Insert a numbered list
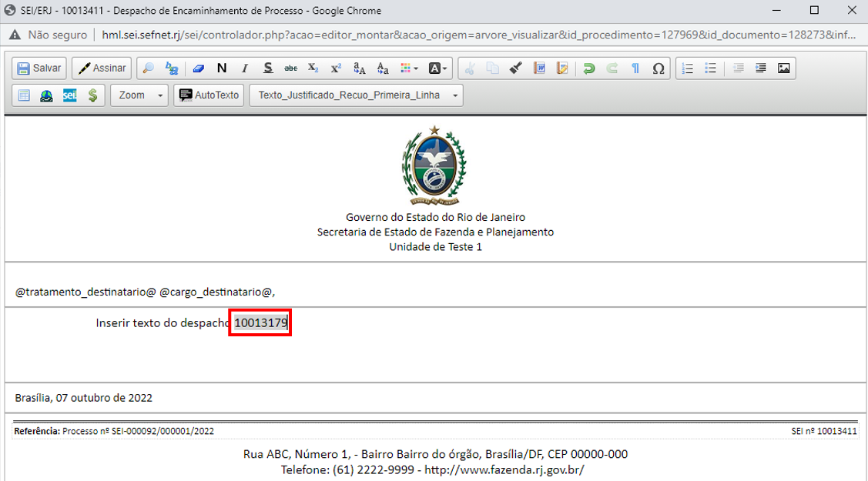The height and width of the screenshot is (481, 868). [688, 68]
